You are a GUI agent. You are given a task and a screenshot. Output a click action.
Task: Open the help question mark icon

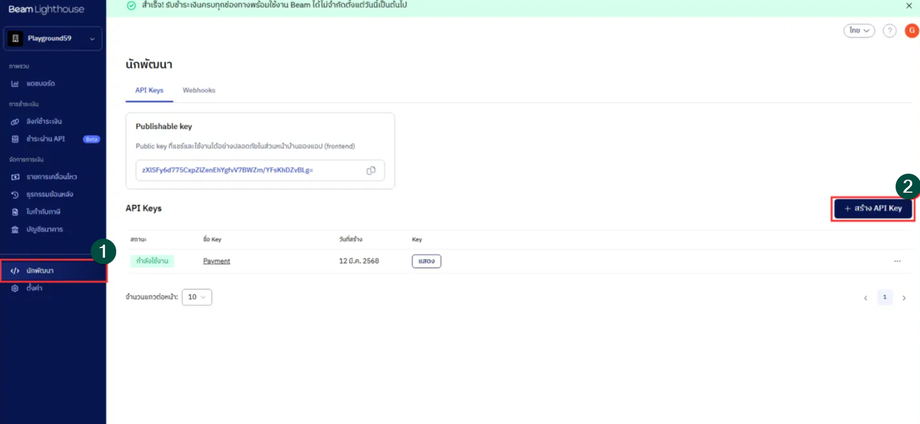(x=889, y=31)
